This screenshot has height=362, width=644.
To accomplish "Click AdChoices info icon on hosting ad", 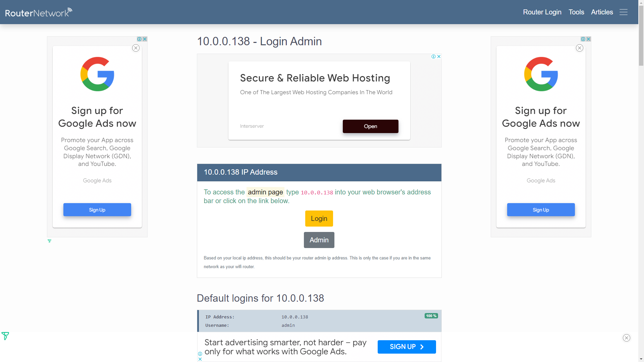I will (x=433, y=57).
